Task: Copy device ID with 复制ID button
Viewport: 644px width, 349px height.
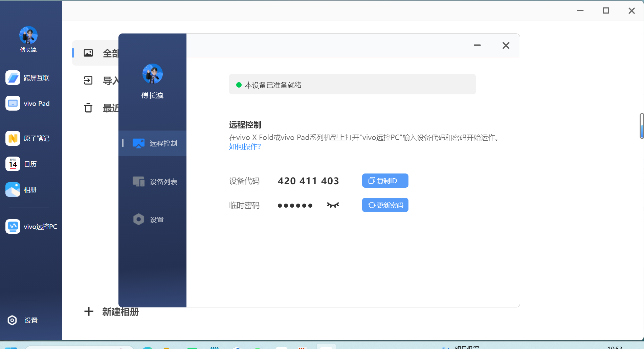Action: [385, 181]
